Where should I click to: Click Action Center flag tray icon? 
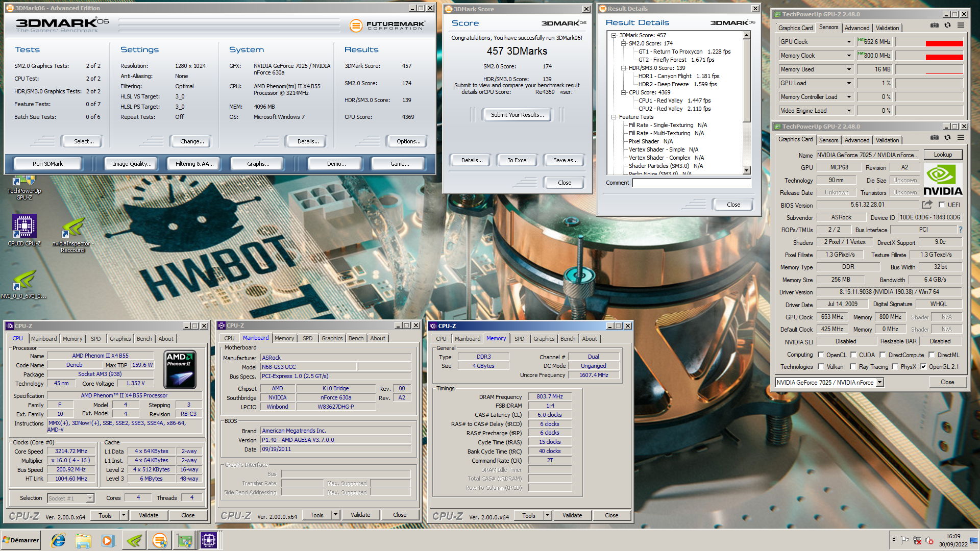(904, 540)
